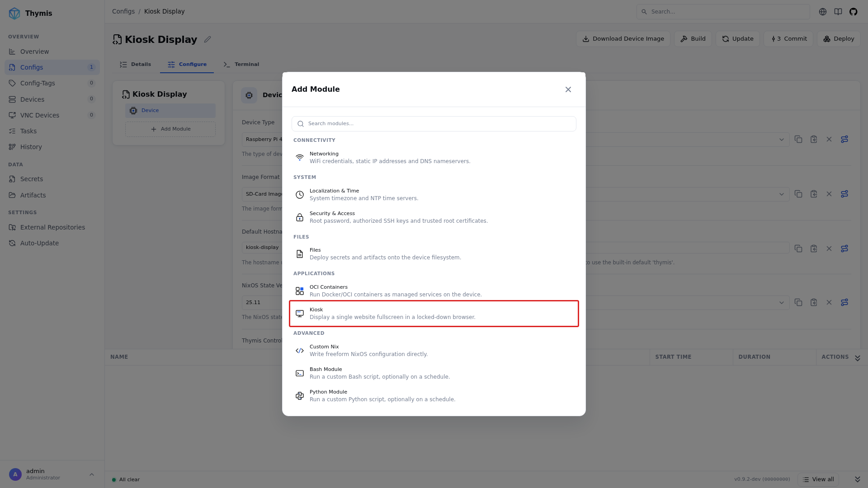Click the OCI Containers grid icon

(x=300, y=291)
